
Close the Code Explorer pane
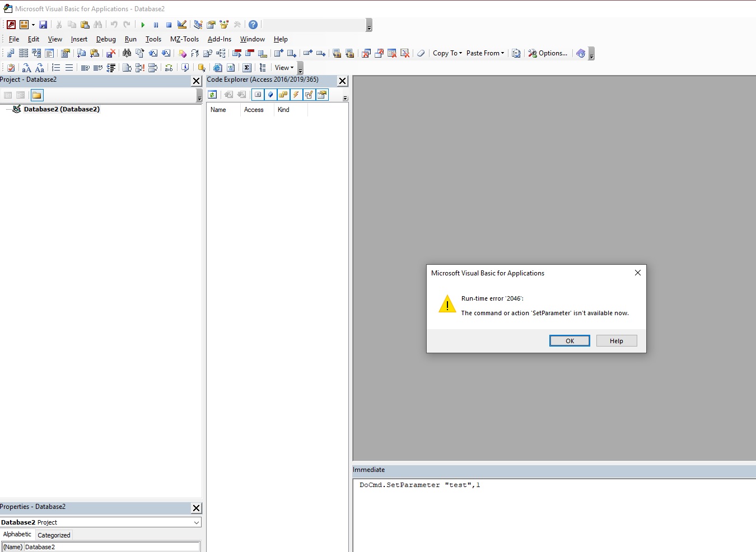coord(343,81)
